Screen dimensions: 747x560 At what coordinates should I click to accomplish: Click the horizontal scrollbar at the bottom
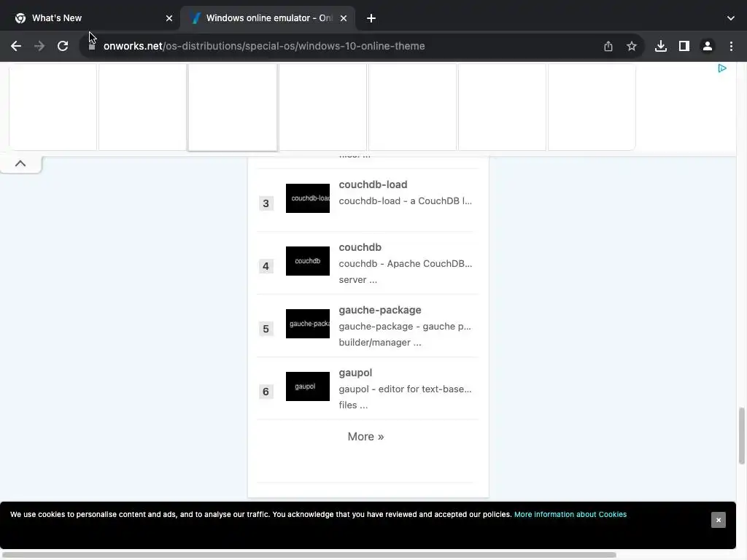(x=309, y=555)
